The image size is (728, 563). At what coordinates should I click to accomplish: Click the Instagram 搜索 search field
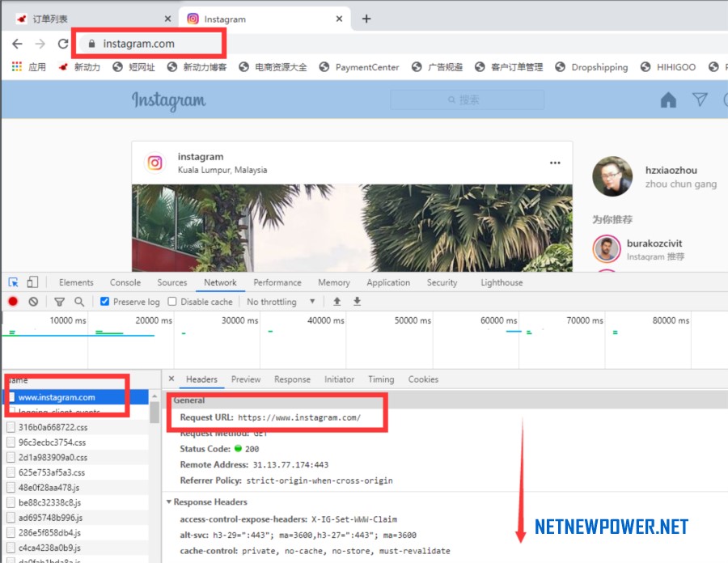point(467,99)
